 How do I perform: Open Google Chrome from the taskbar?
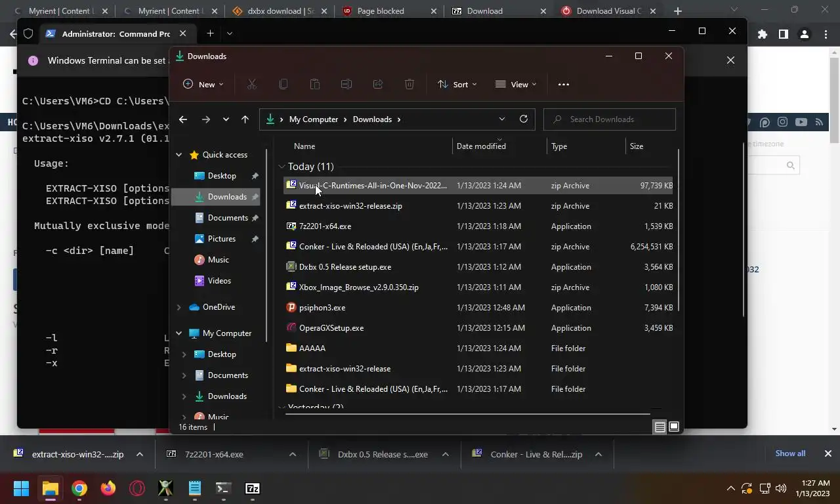point(79,488)
